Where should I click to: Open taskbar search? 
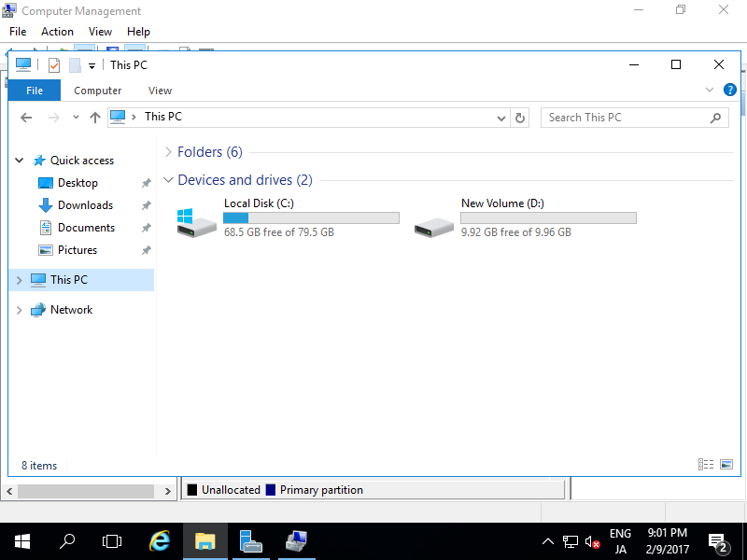pos(67,541)
